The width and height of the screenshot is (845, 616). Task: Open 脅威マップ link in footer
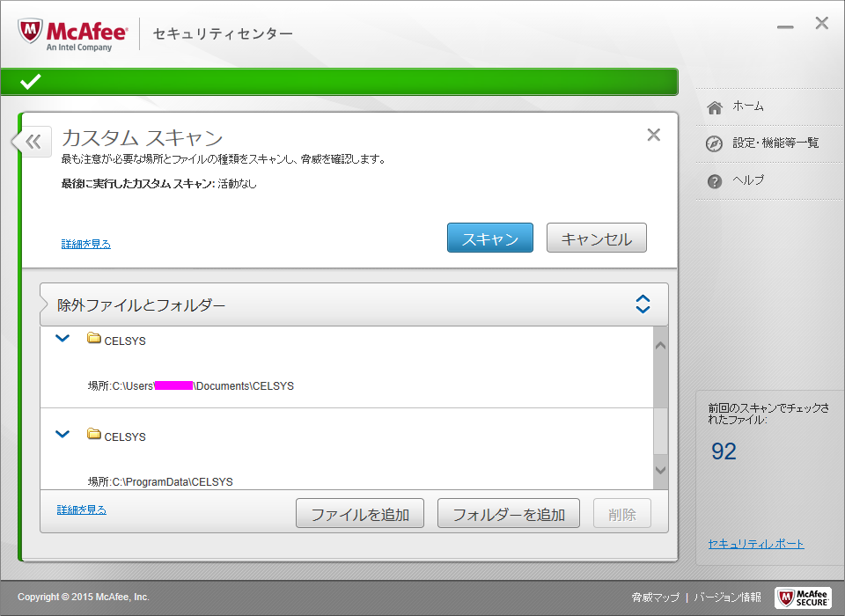pos(655,598)
